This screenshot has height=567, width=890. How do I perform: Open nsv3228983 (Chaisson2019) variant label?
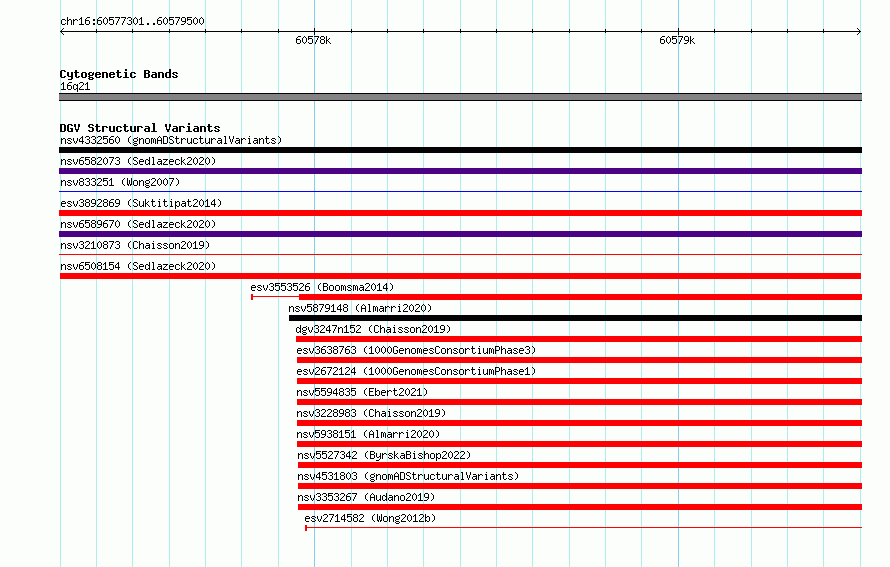click(371, 413)
